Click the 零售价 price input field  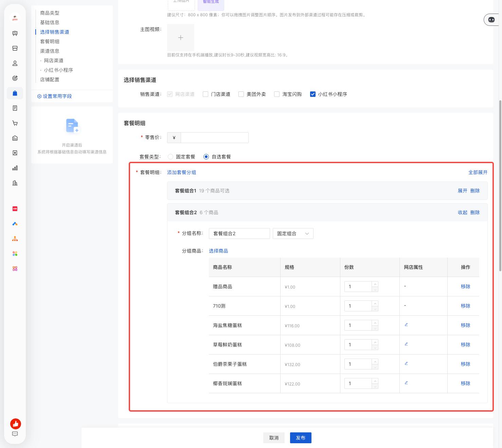coord(214,138)
